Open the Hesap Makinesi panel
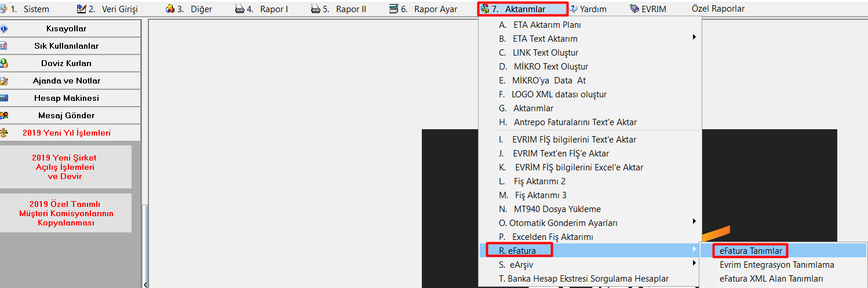Image resolution: width=868 pixels, height=288 pixels. pos(70,98)
